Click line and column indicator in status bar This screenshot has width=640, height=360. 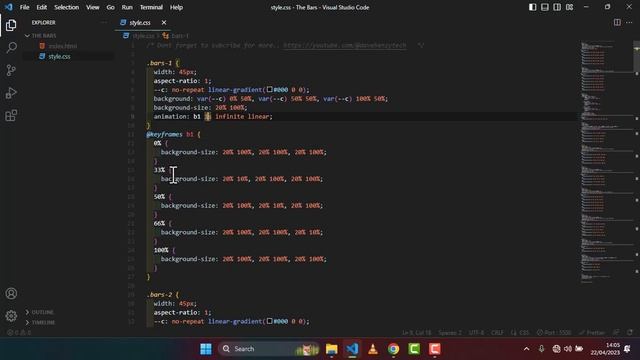point(416,332)
